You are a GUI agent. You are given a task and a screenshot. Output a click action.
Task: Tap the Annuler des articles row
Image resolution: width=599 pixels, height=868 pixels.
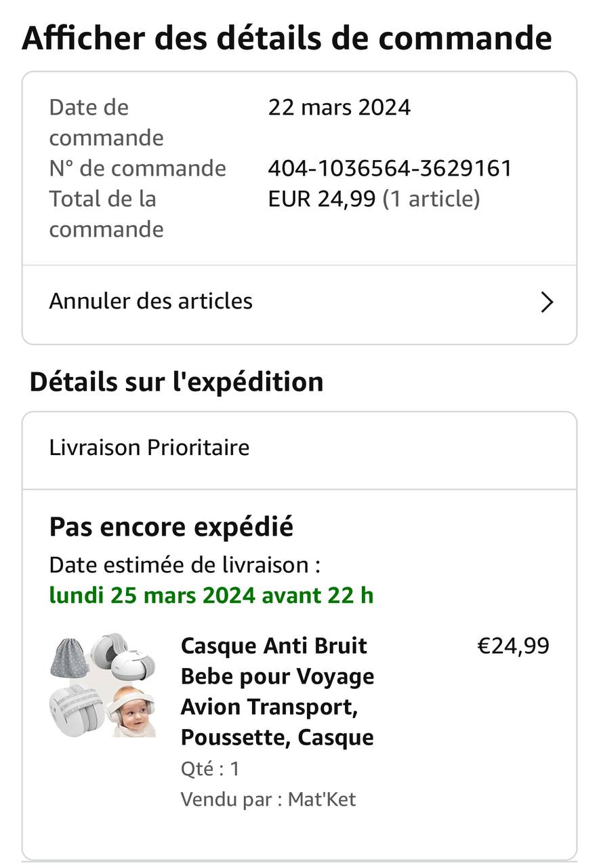coord(151,301)
